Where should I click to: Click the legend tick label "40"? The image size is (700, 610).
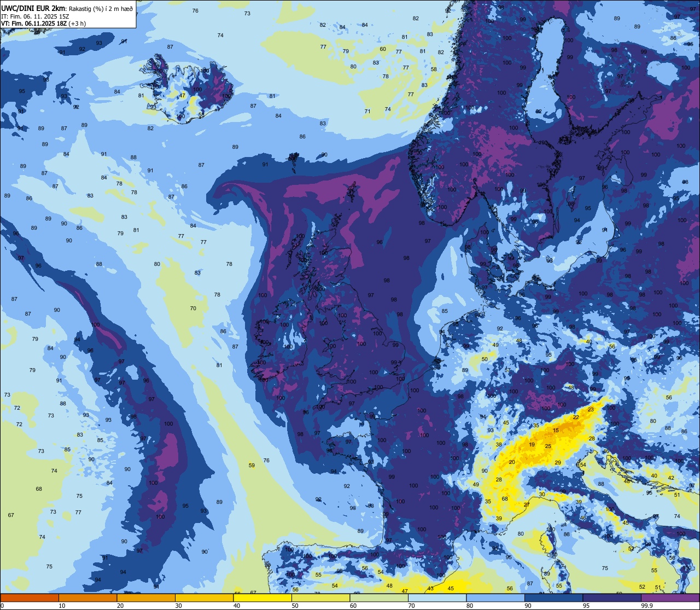(x=237, y=606)
